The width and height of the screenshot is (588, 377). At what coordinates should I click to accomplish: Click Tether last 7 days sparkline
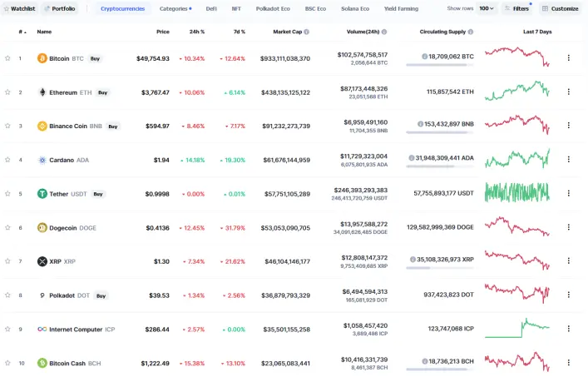pos(517,192)
